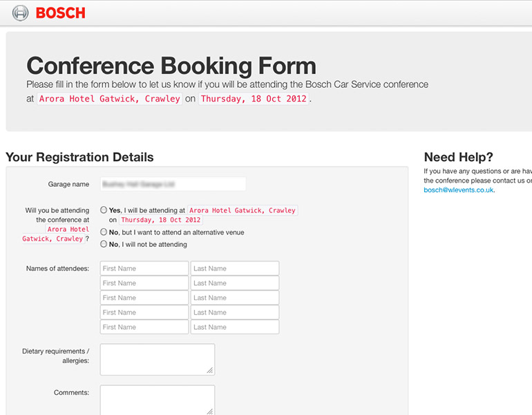Click the Comments textarea resize handle

click(210, 412)
